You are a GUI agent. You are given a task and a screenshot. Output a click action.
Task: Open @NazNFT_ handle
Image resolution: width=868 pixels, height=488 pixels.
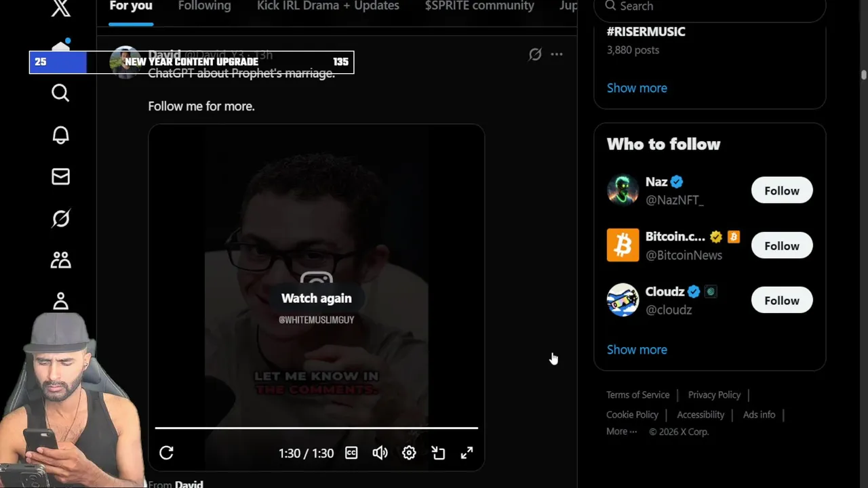674,200
